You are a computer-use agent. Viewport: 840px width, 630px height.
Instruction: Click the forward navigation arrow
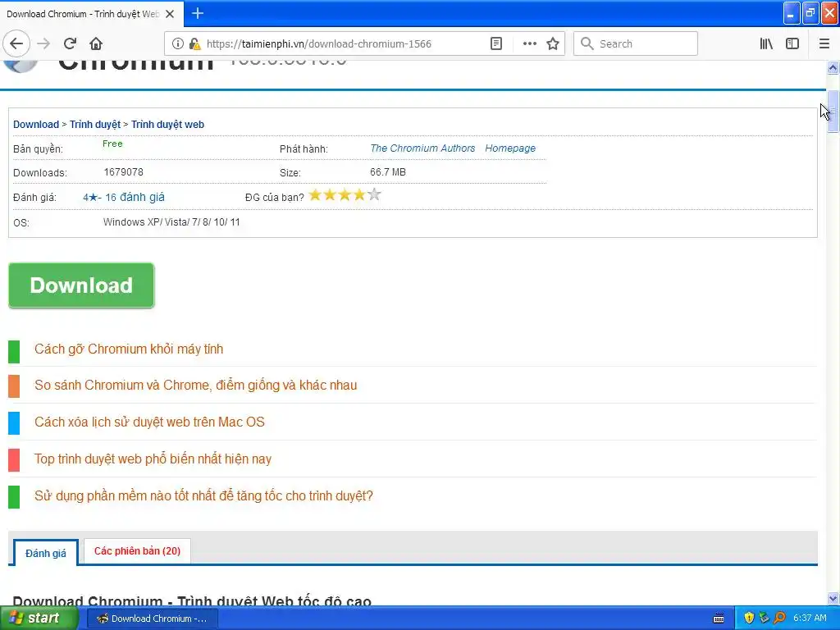click(x=43, y=43)
